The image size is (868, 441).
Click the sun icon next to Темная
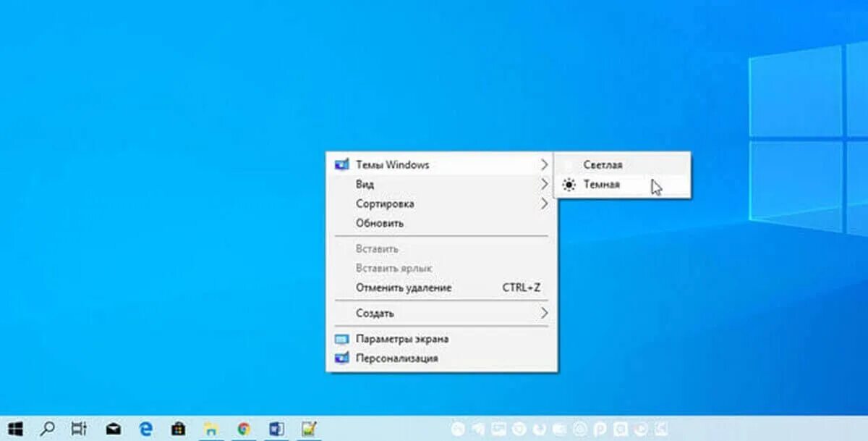coord(568,184)
